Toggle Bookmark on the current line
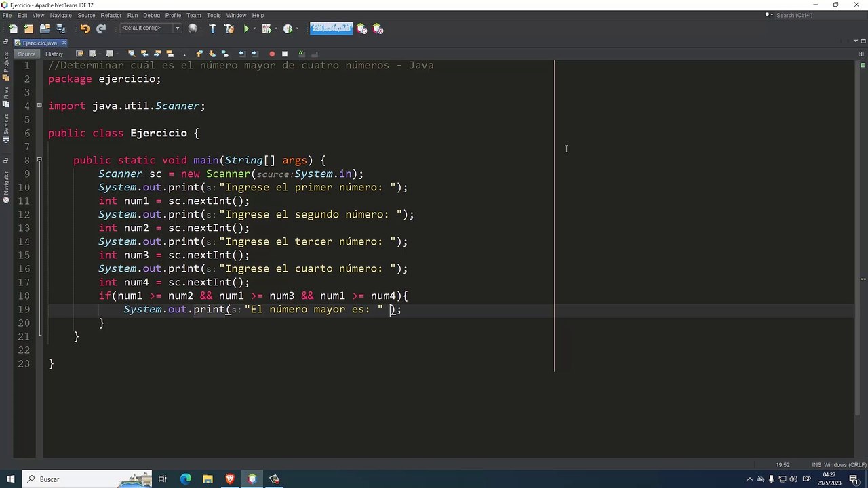This screenshot has height=488, width=868. (x=224, y=54)
